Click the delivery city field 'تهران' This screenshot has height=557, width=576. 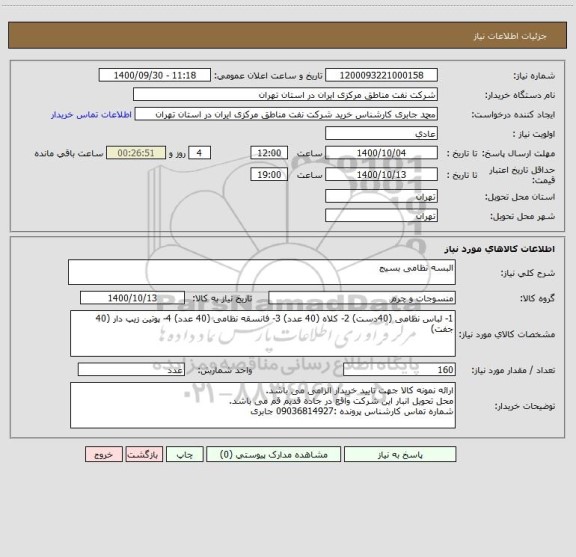381,216
